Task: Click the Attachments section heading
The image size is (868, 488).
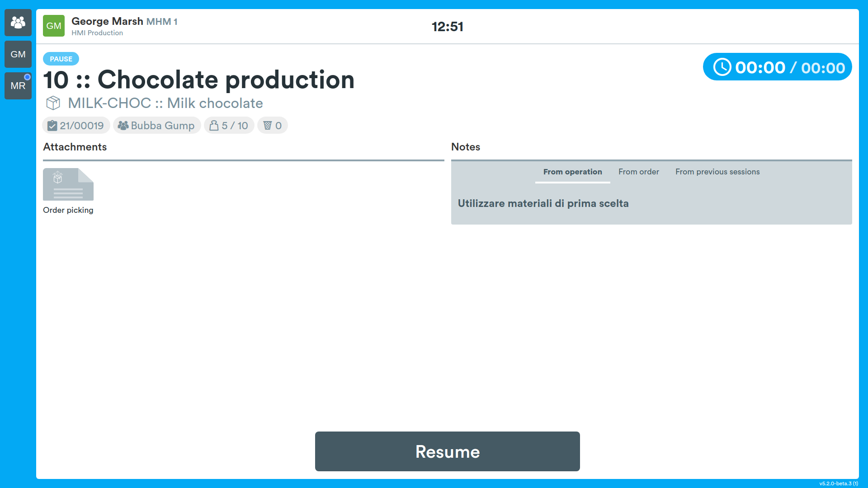Action: 75,147
